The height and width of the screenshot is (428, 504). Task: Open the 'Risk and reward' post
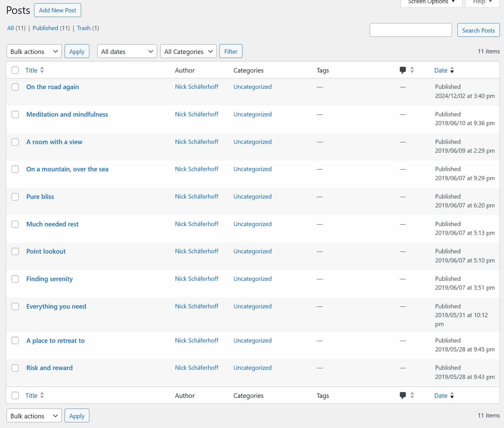tap(49, 368)
